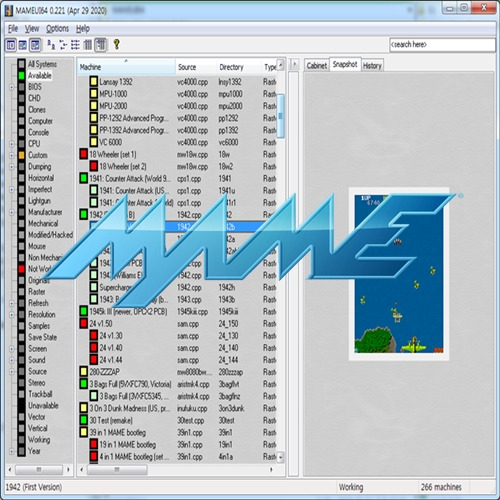Click the machine list vertical scrollbar thumb

tap(281, 116)
